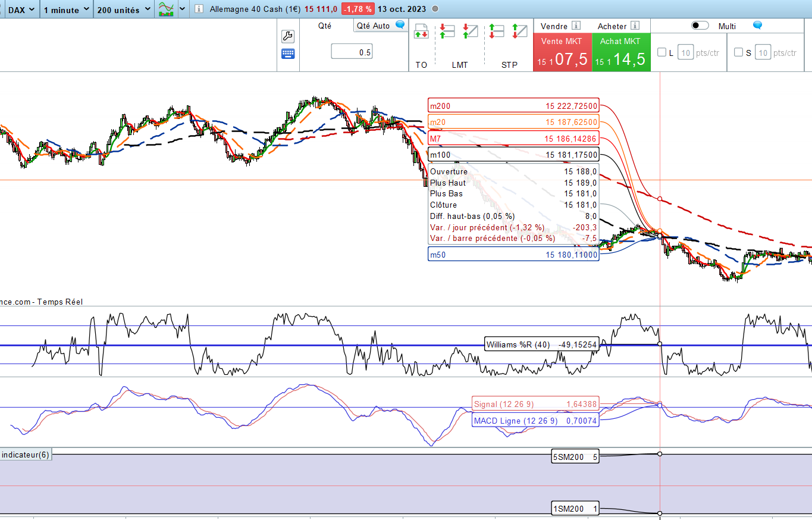
Task: Open instrument info icon beside Allemagne 40
Action: (x=199, y=9)
